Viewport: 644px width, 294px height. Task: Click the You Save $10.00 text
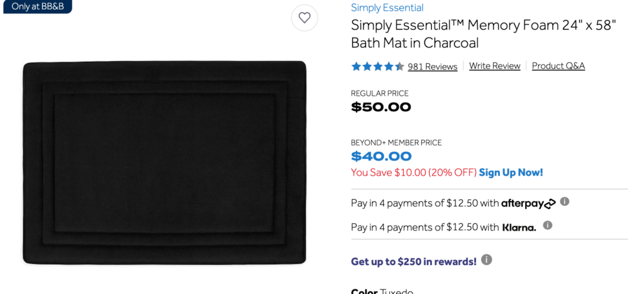tap(414, 172)
